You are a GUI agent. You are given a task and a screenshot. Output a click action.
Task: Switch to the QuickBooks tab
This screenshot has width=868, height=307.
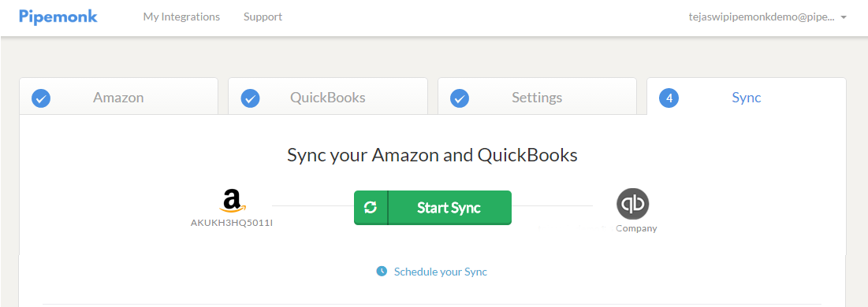[x=328, y=96]
